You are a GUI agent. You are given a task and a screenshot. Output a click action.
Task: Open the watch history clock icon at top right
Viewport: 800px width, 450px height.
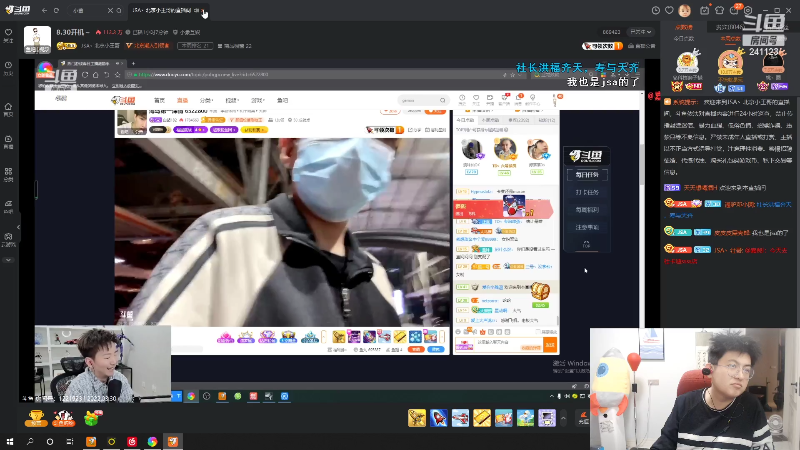656,10
